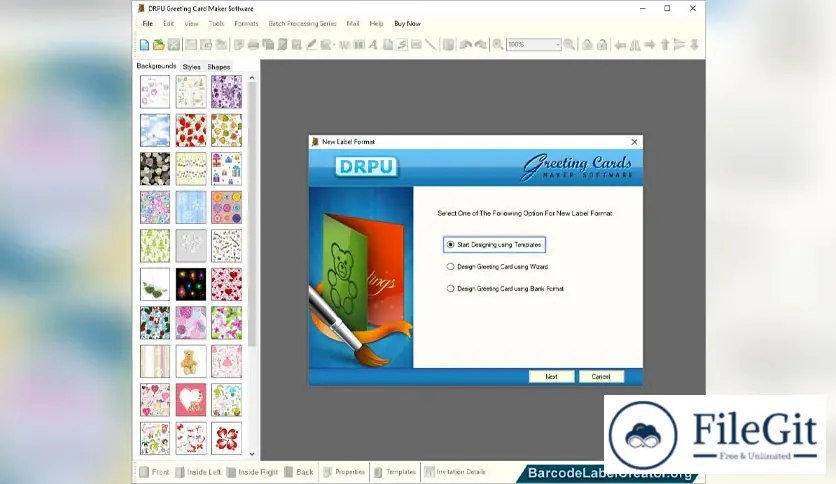Screen dimensions: 836x484
Task: Choose the strawberry pattern background thumbnail
Action: 191,130
